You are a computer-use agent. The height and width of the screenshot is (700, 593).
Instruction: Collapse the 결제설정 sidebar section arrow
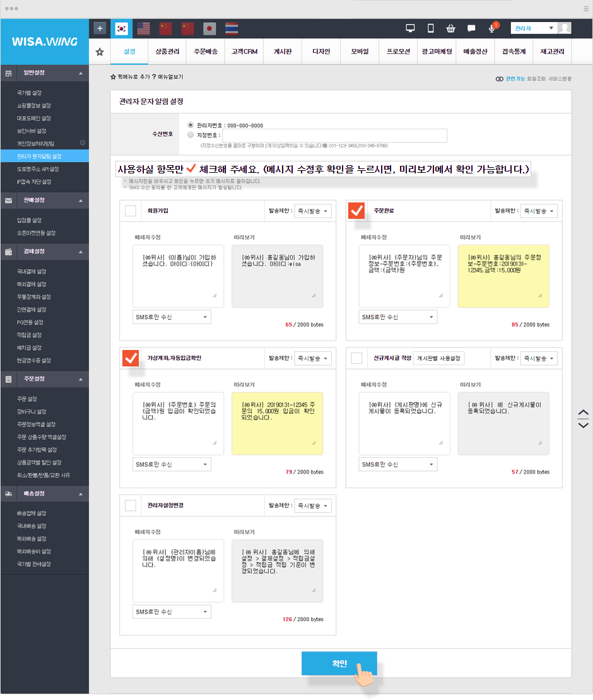click(x=81, y=252)
